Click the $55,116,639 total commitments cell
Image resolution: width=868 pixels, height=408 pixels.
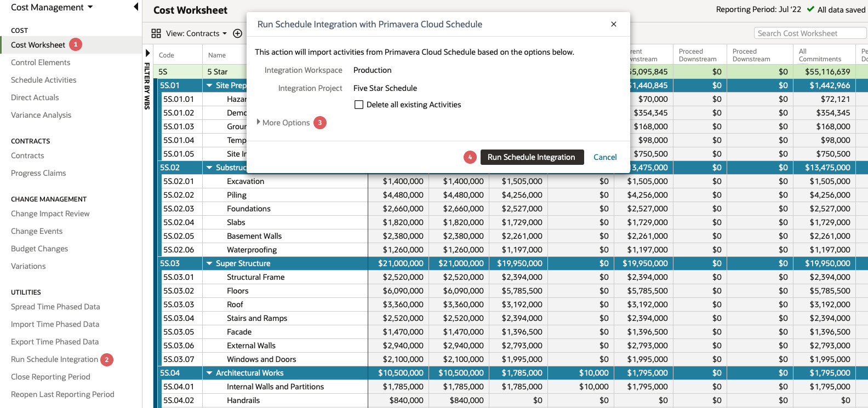point(827,72)
